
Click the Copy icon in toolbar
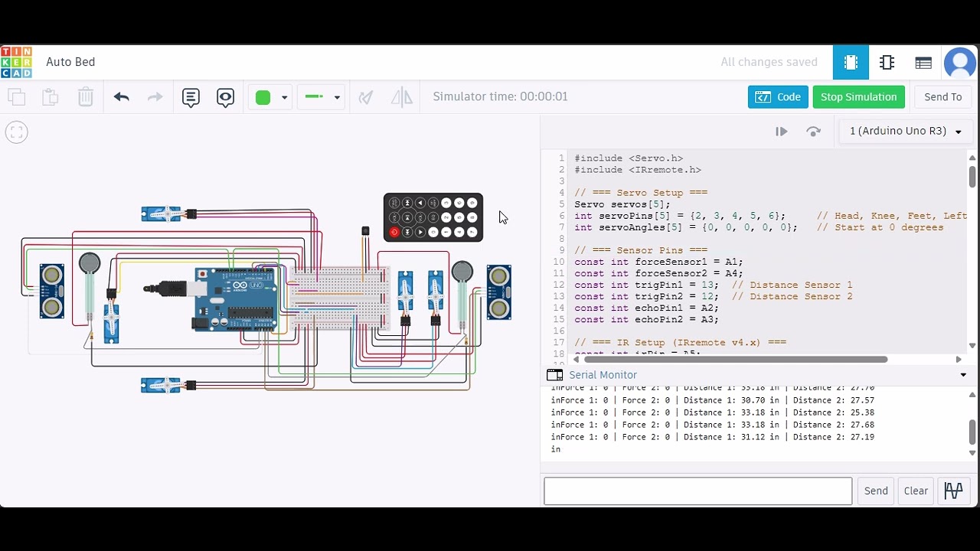[x=16, y=97]
